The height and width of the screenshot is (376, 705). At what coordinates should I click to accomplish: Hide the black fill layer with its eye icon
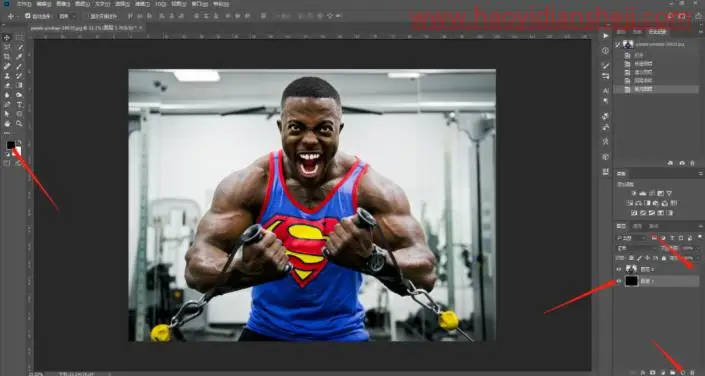619,281
